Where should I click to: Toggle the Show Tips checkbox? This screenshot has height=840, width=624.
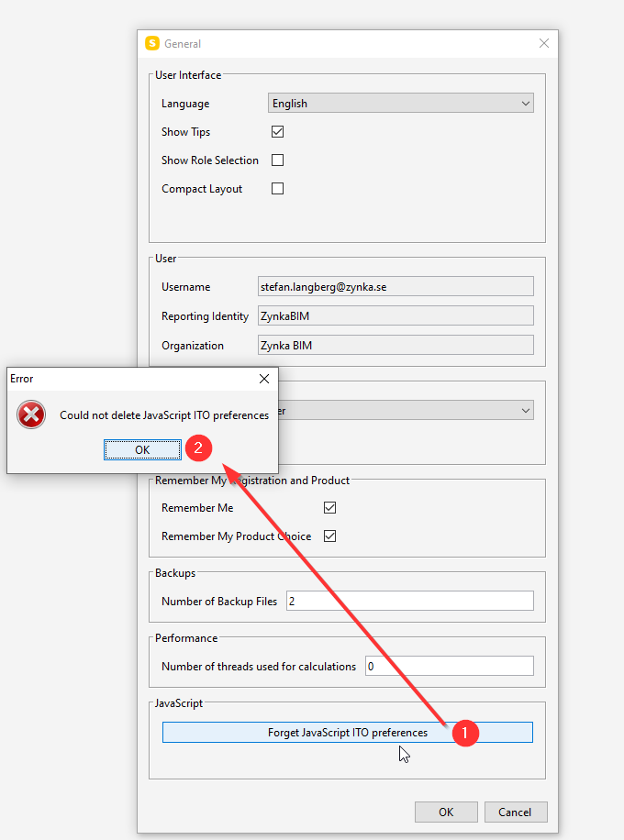click(x=277, y=132)
